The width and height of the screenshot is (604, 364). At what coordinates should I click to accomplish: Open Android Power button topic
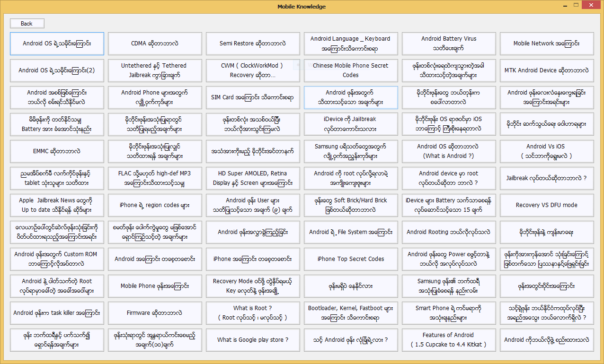click(449, 259)
